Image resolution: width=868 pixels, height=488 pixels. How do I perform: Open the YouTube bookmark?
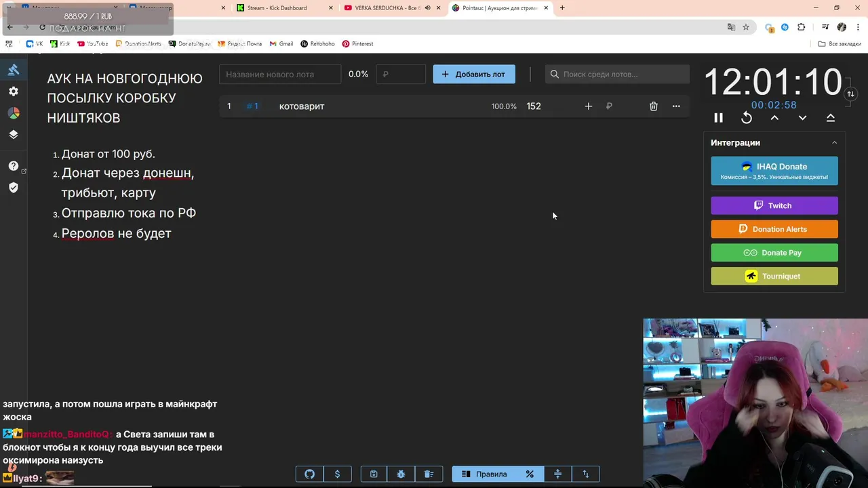93,43
